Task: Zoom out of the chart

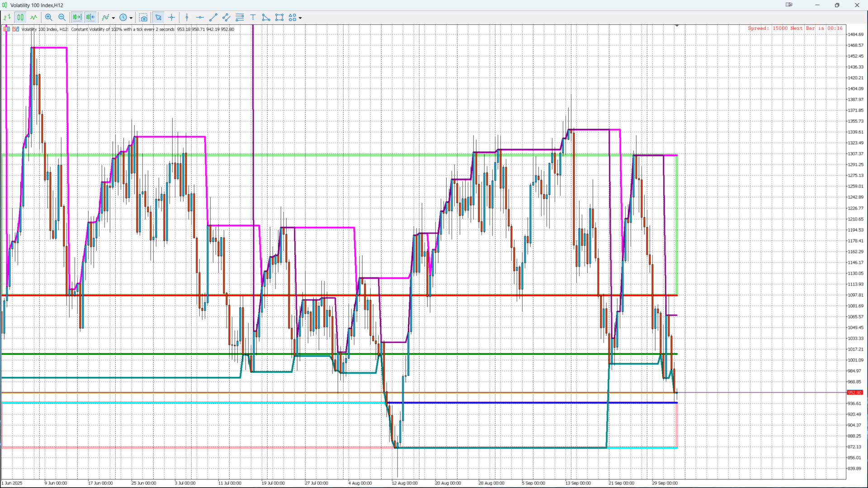Action: point(62,18)
